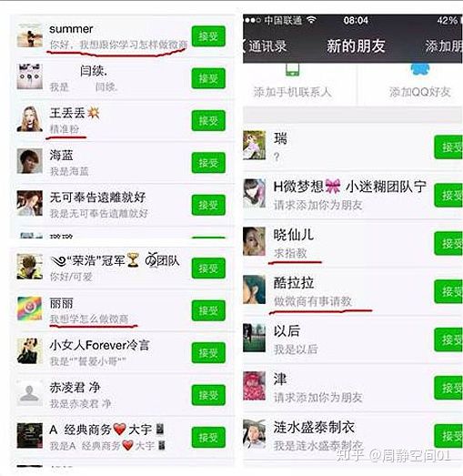Tap the add mobile contacts phone icon
The height and width of the screenshot is (476, 463).
[x=293, y=70]
